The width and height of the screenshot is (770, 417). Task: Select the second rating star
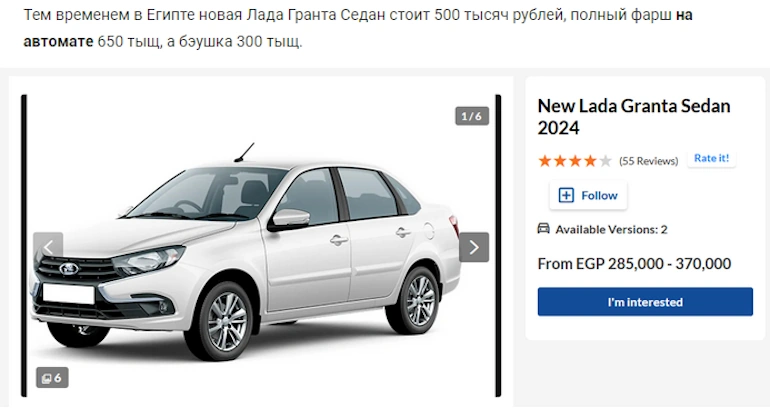click(560, 161)
